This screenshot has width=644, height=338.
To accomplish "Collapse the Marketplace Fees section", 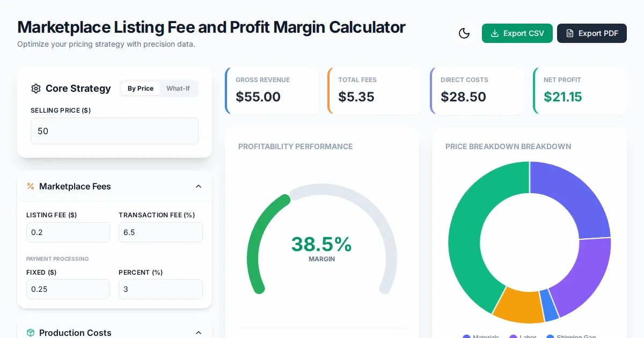I will (199, 186).
